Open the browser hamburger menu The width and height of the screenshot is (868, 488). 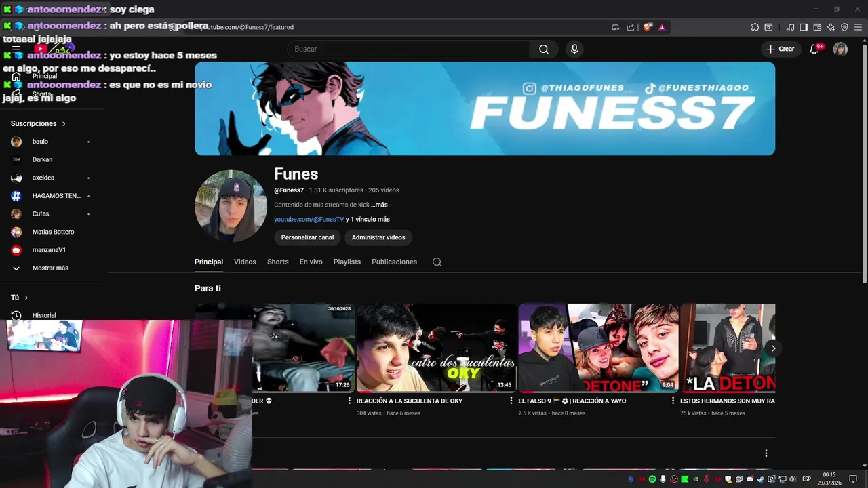coord(858,27)
